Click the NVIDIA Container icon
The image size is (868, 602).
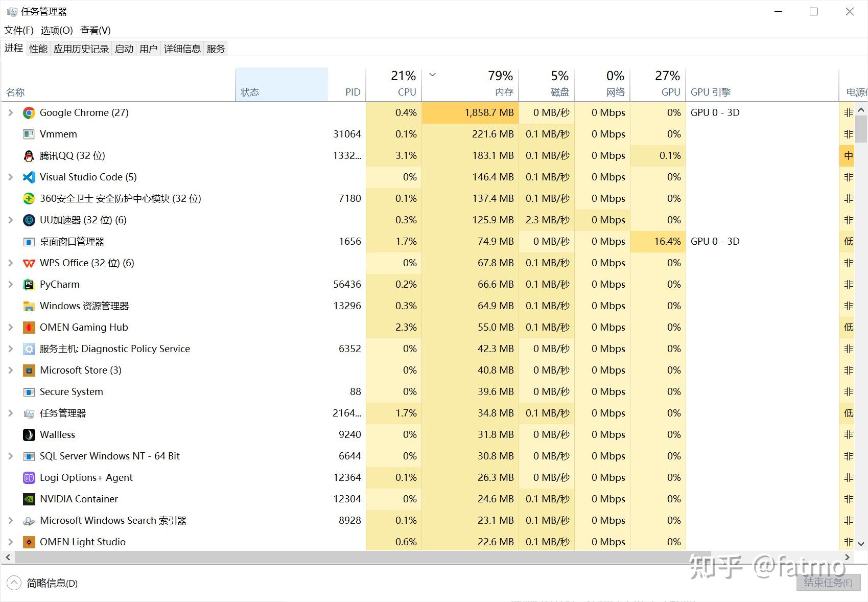[x=29, y=499]
